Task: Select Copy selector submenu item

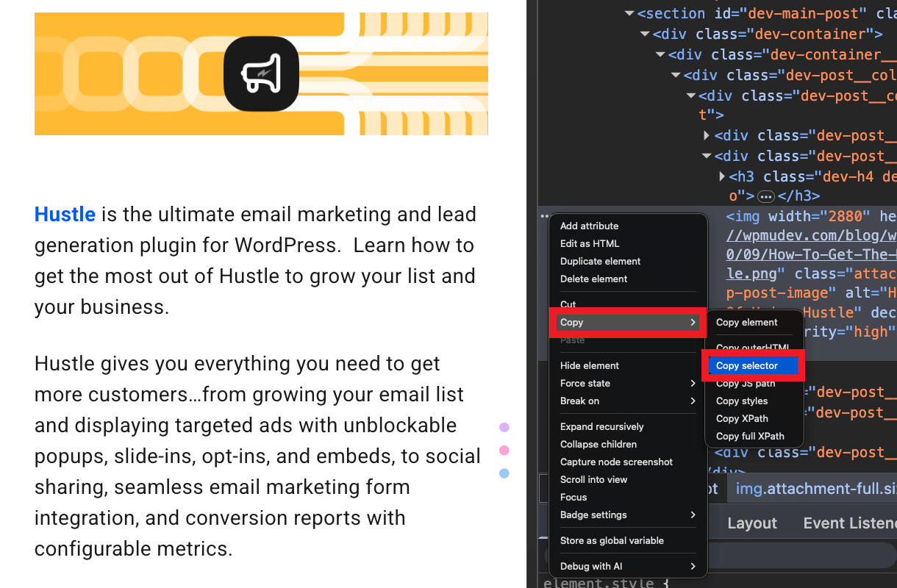Action: tap(752, 365)
